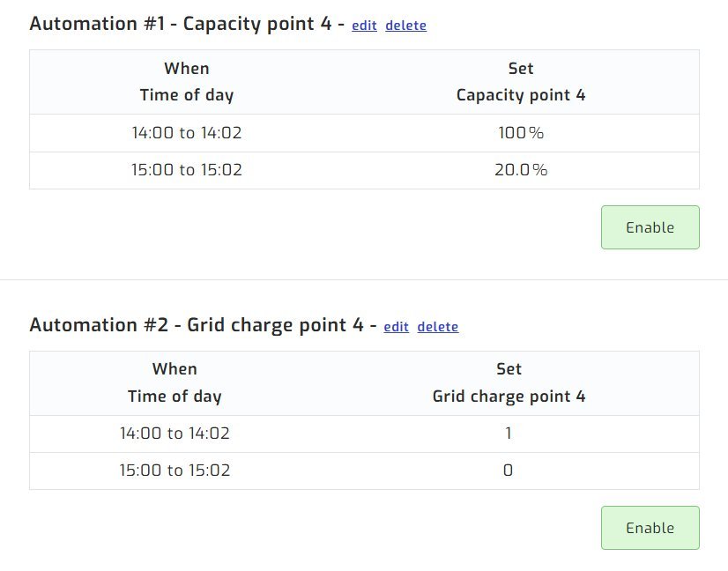Click the 20.0% capacity value cell

(521, 170)
